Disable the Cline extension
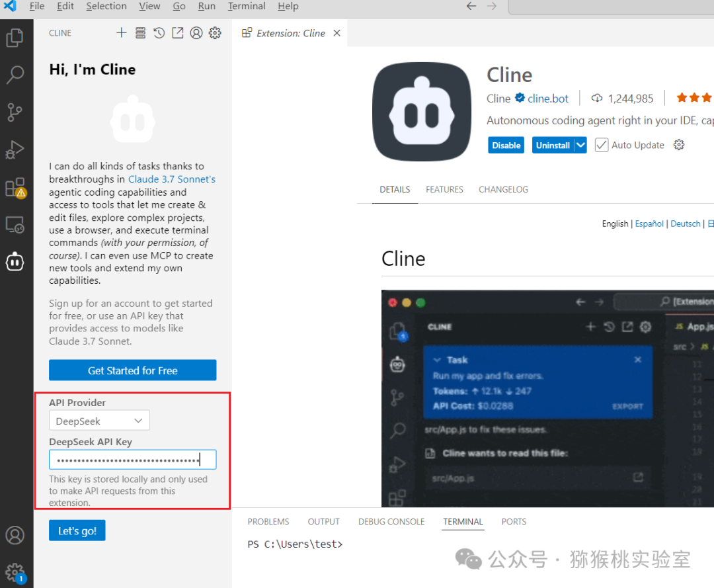 (506, 146)
